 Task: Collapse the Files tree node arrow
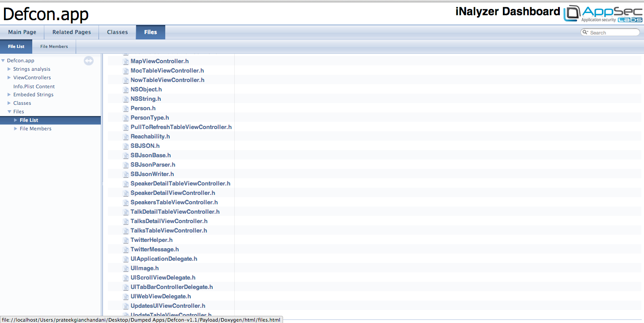click(x=9, y=112)
